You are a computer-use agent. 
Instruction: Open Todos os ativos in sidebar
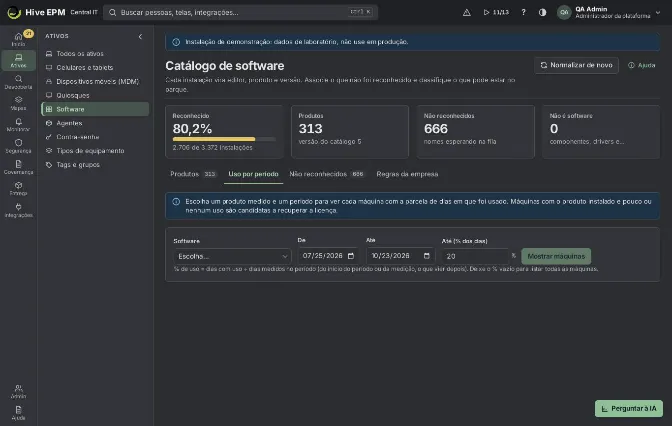tap(95, 54)
